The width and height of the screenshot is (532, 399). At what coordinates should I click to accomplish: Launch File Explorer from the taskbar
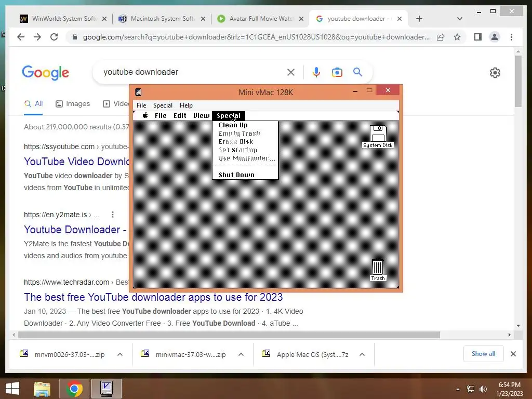pos(42,389)
